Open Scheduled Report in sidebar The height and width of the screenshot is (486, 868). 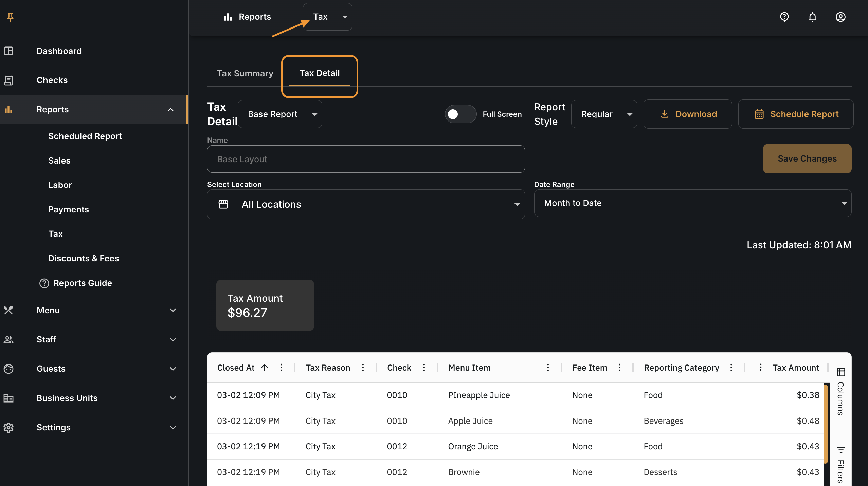[85, 136]
